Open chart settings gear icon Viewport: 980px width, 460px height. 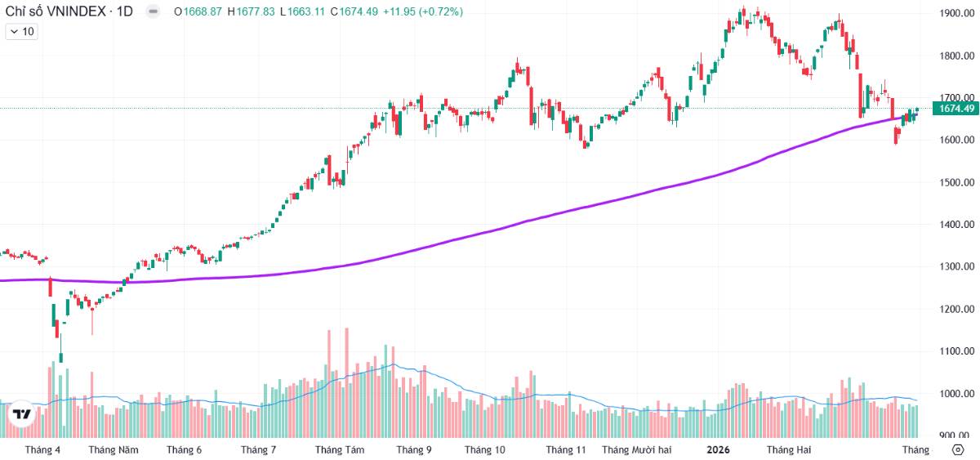coord(957,449)
